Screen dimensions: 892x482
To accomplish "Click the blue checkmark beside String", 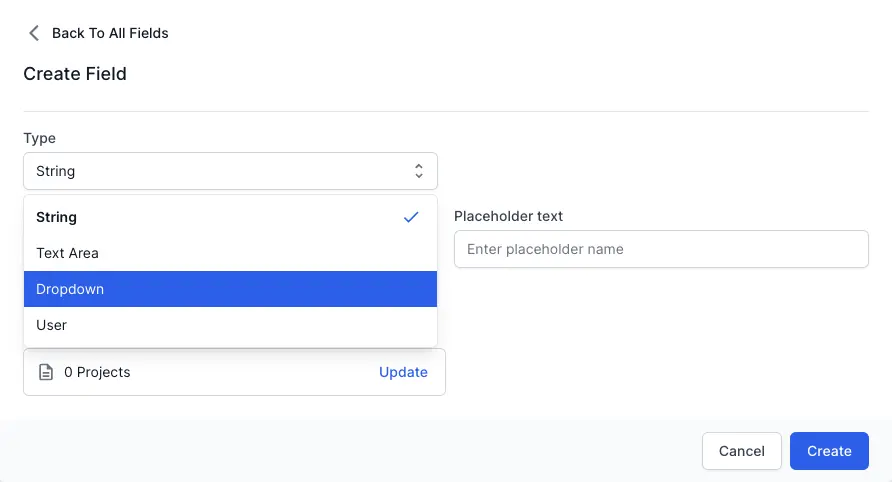I will [x=411, y=217].
